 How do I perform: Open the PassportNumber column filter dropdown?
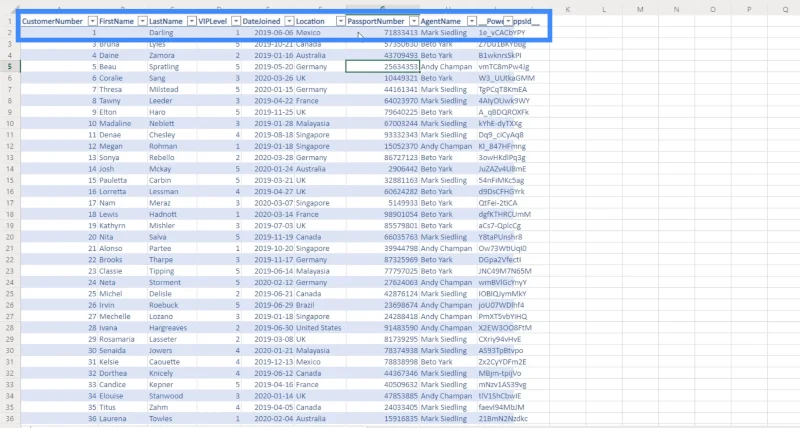414,21
